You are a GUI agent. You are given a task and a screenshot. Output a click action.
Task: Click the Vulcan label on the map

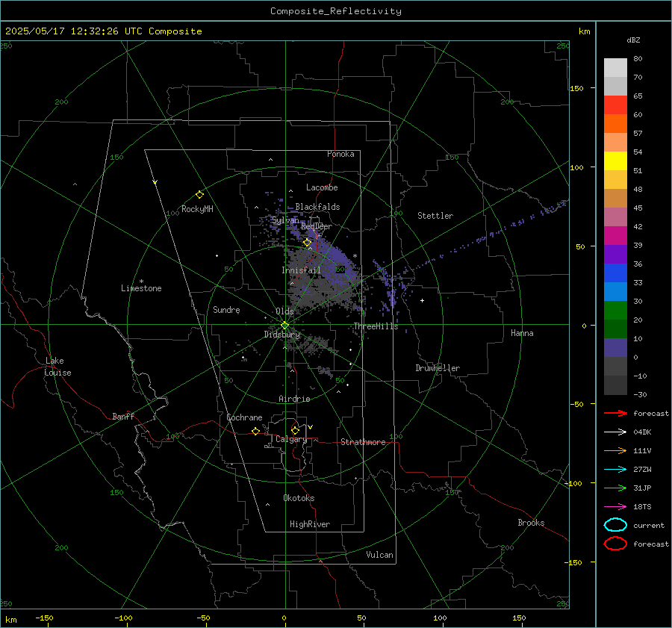pyautogui.click(x=379, y=555)
